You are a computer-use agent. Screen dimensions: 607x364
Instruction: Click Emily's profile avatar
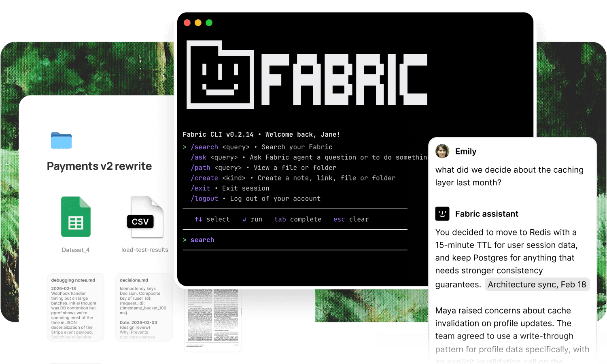tap(442, 151)
